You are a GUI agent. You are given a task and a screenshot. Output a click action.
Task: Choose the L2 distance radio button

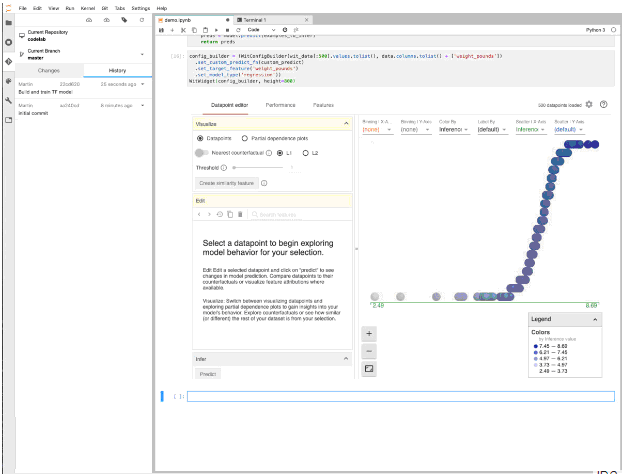[x=306, y=153]
